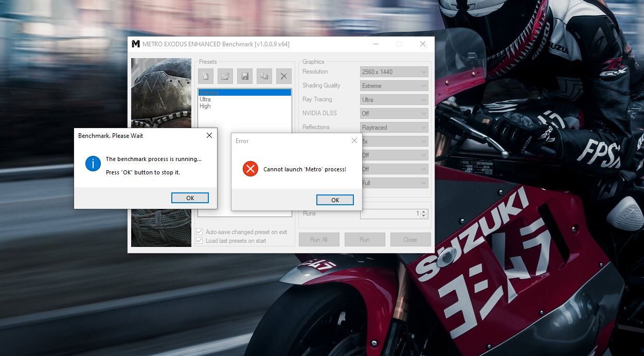This screenshot has width=644, height=356.
Task: Click the Metro M logo in title bar
Action: coord(136,44)
